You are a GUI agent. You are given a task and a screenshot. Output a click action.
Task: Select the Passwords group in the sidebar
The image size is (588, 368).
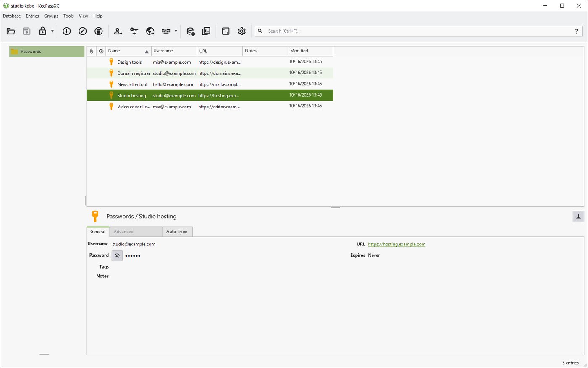click(x=47, y=52)
